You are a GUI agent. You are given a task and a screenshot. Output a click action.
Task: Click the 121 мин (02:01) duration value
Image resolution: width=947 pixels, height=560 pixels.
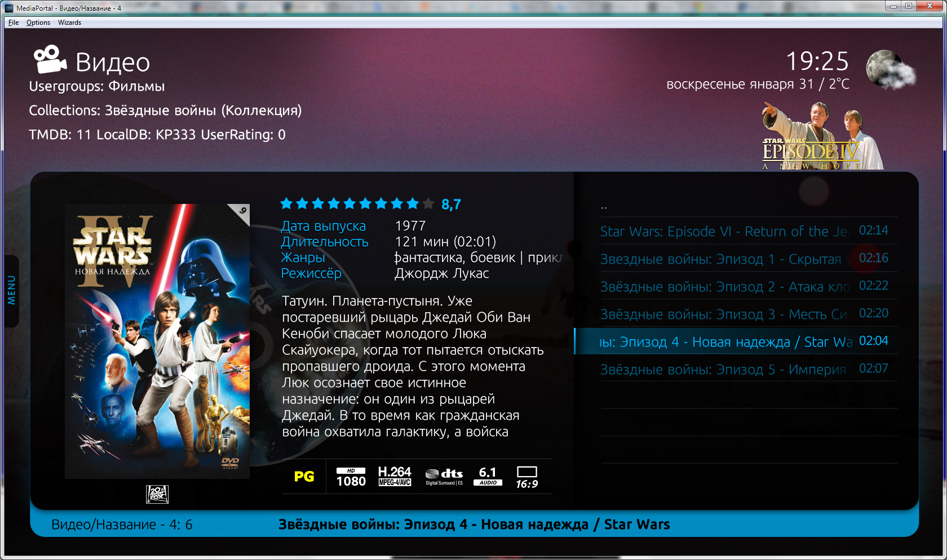coord(445,242)
